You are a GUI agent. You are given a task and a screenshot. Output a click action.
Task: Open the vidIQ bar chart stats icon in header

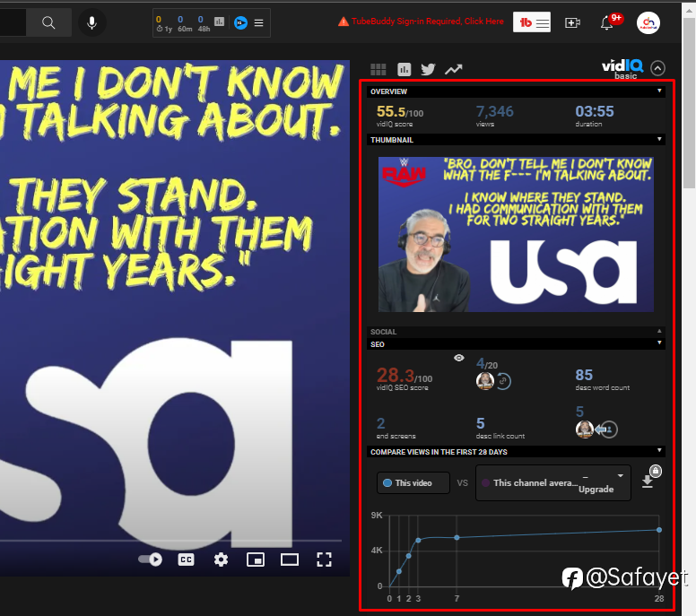[219, 22]
